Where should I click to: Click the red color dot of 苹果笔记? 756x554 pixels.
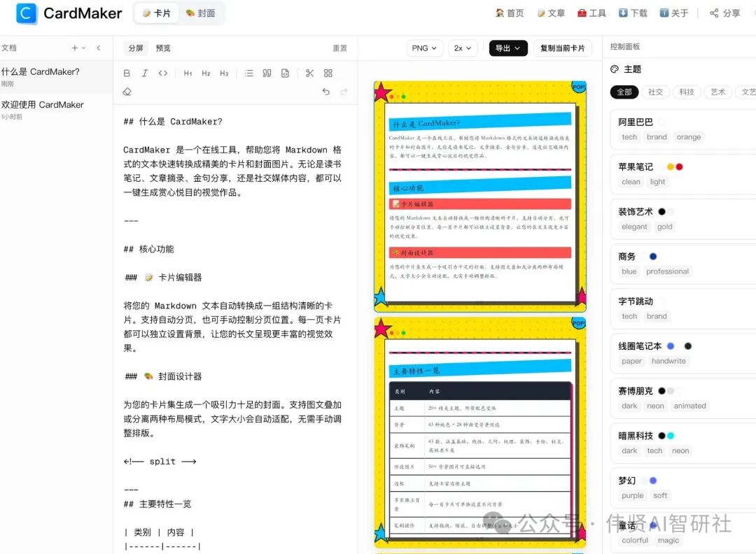click(x=679, y=166)
